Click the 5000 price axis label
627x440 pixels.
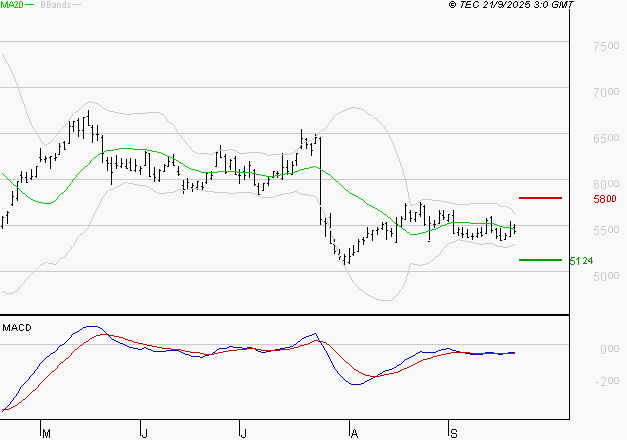(606, 277)
